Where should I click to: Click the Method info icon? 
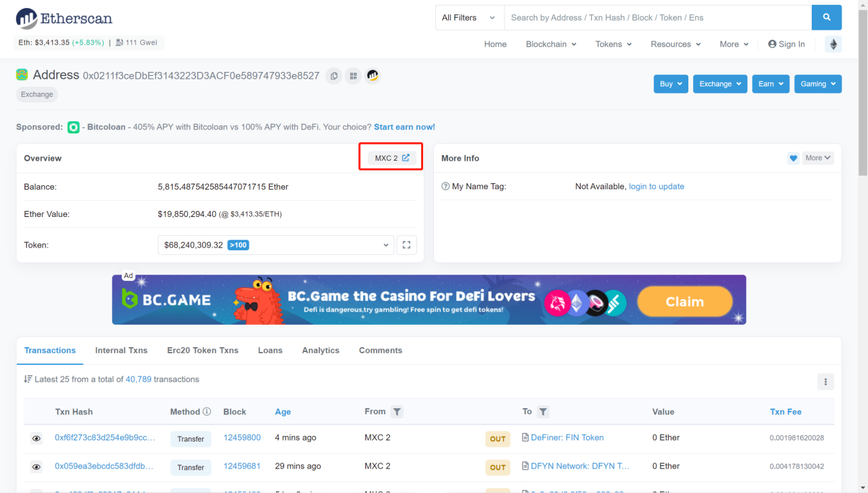(207, 412)
